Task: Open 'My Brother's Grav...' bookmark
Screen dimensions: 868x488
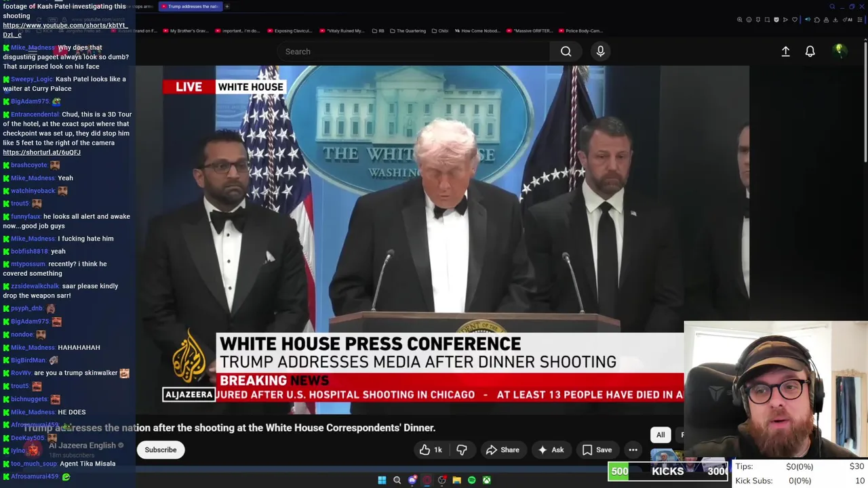Action: pos(186,30)
